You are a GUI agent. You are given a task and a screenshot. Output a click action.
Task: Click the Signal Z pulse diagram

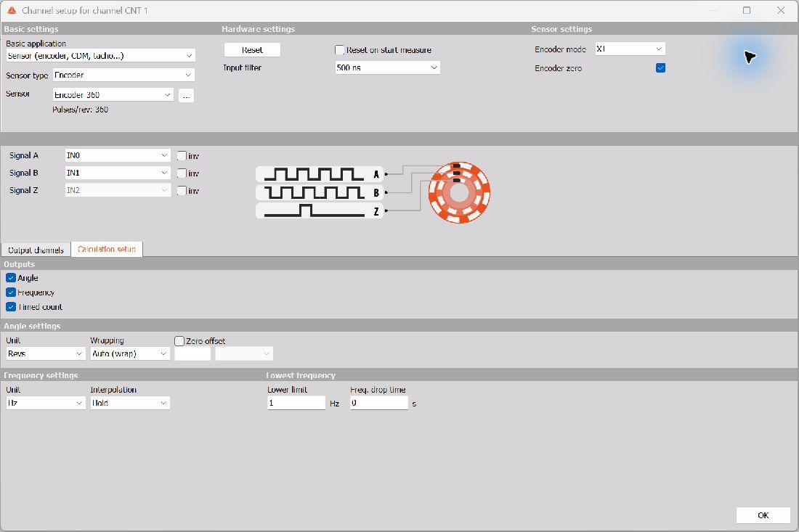coord(320,210)
